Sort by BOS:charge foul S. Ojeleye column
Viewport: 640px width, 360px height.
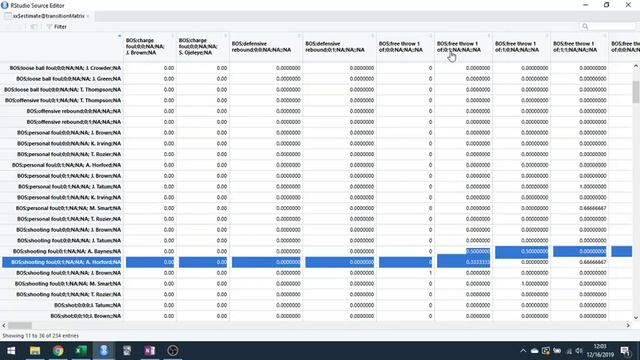pos(202,47)
